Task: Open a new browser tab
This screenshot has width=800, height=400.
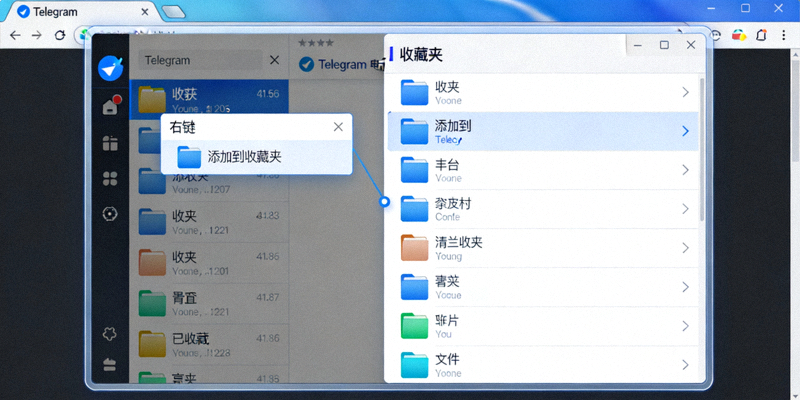Action: point(173,12)
